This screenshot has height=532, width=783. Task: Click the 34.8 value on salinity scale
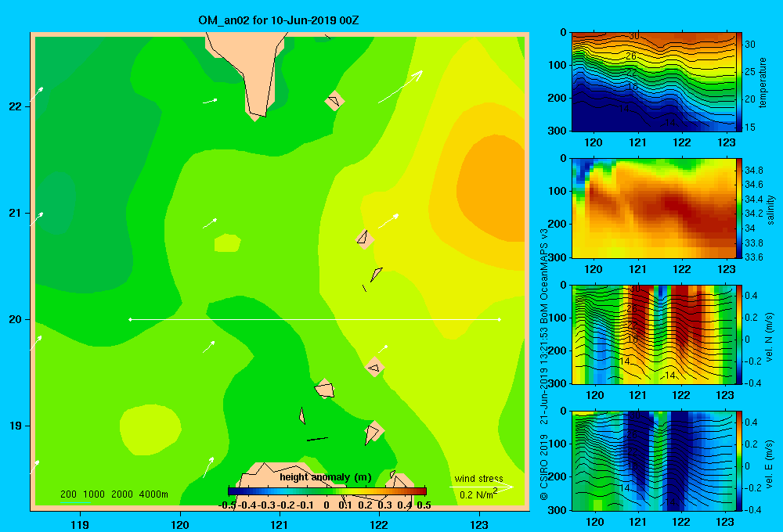click(753, 171)
